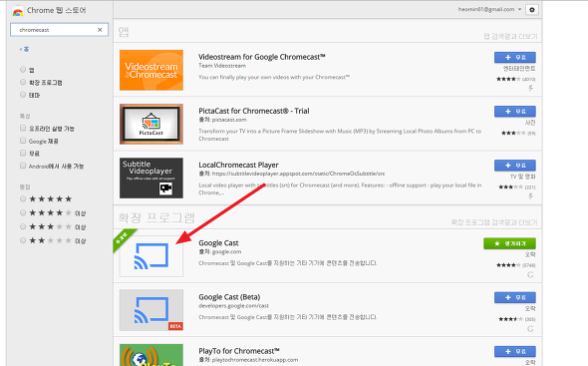
Task: Open the account email dropdown arrow
Action: coord(520,9)
